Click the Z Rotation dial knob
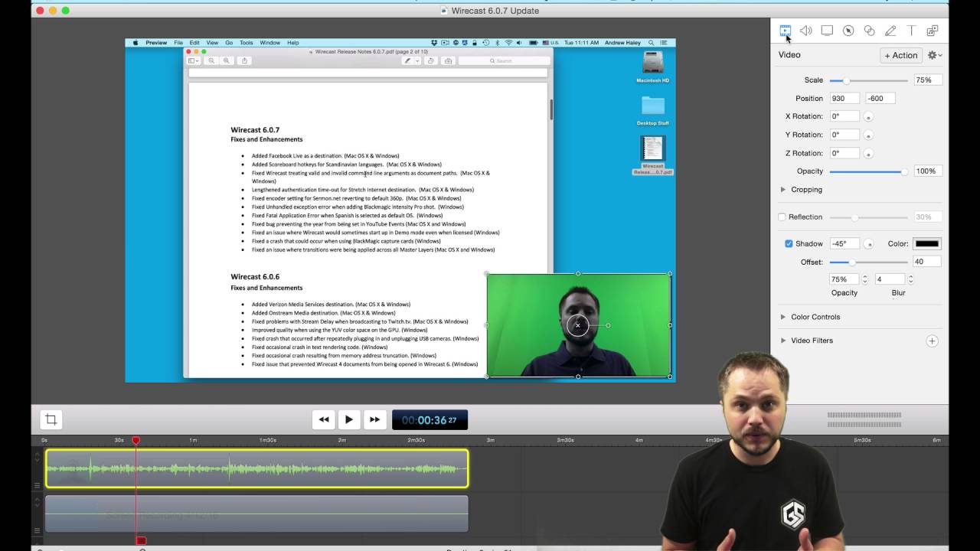Viewport: 980px width, 551px height. point(869,154)
